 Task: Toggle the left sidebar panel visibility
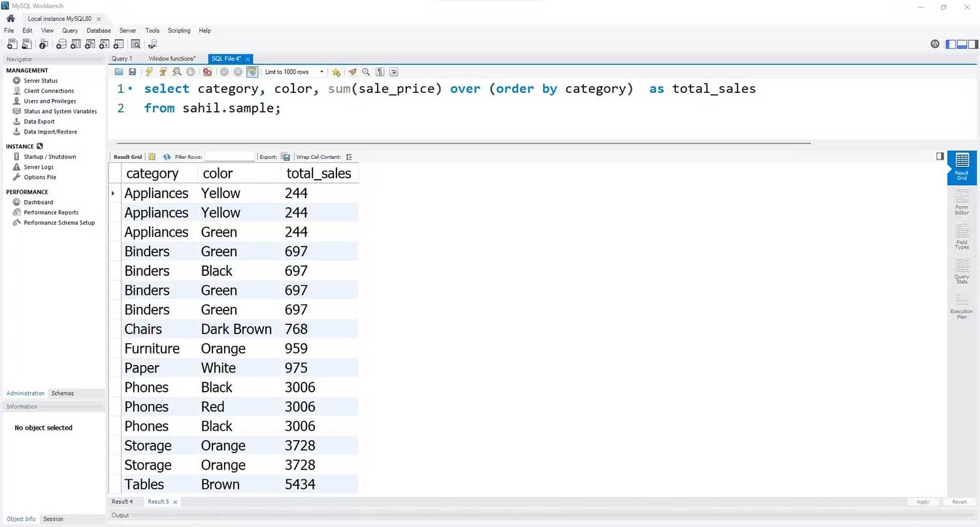[951, 44]
